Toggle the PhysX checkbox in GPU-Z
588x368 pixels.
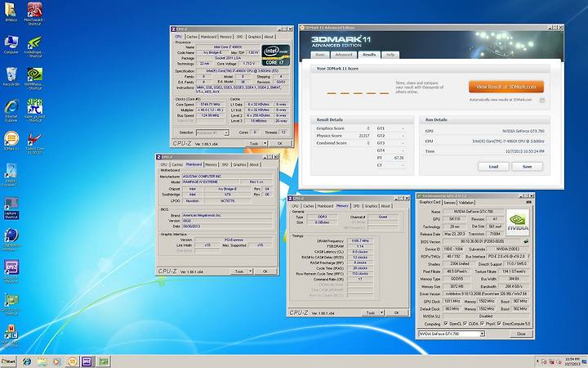pos(483,324)
